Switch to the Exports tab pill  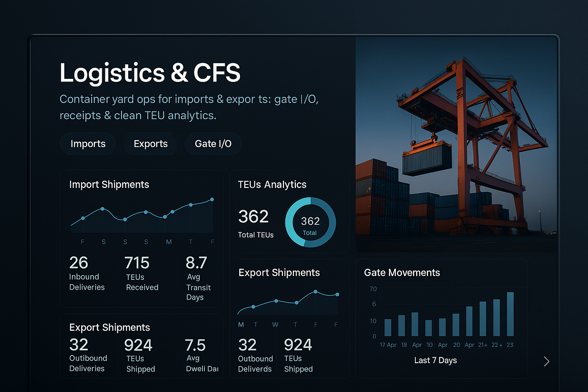click(150, 144)
